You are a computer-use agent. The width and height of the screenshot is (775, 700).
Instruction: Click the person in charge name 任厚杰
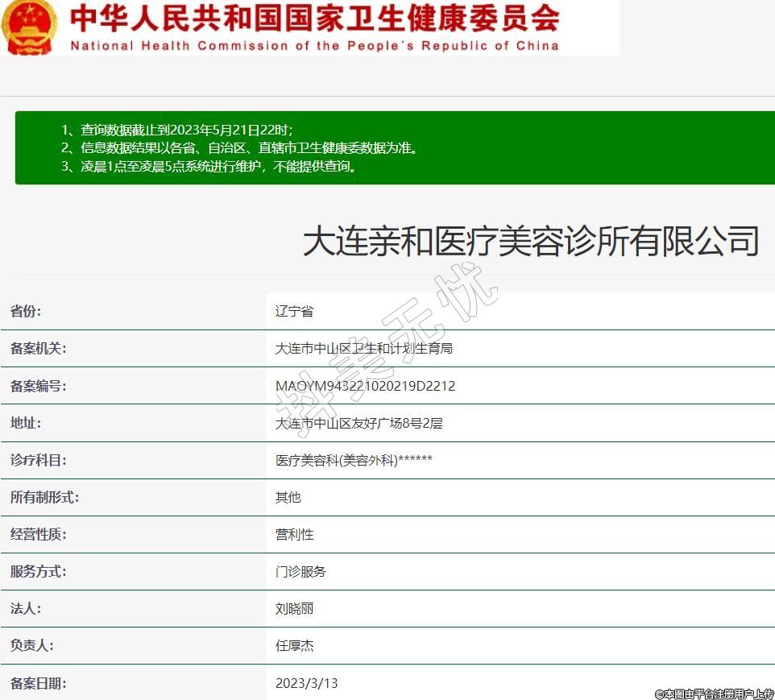pyautogui.click(x=294, y=645)
